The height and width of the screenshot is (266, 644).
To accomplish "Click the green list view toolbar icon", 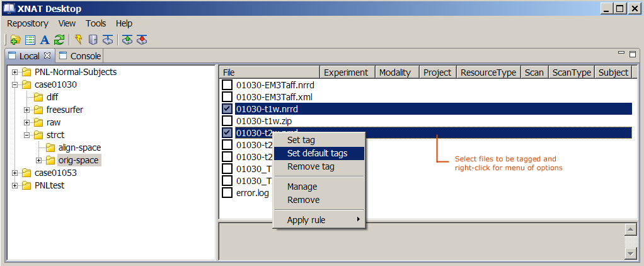I will 30,40.
